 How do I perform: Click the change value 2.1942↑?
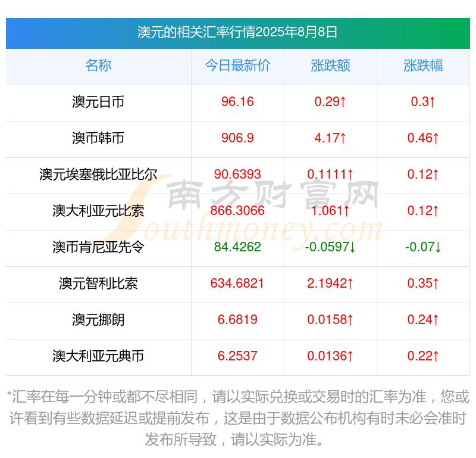point(330,283)
